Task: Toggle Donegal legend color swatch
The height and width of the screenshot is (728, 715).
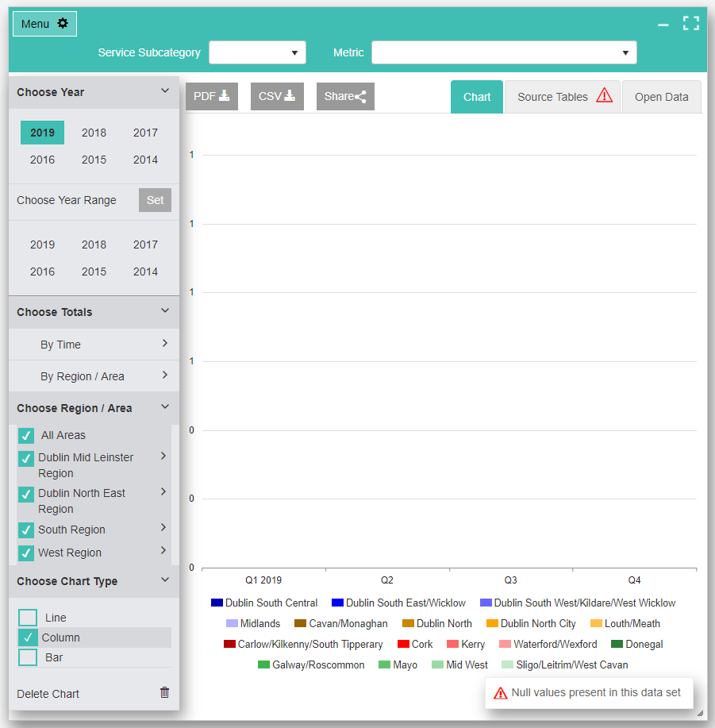Action: pos(617,644)
